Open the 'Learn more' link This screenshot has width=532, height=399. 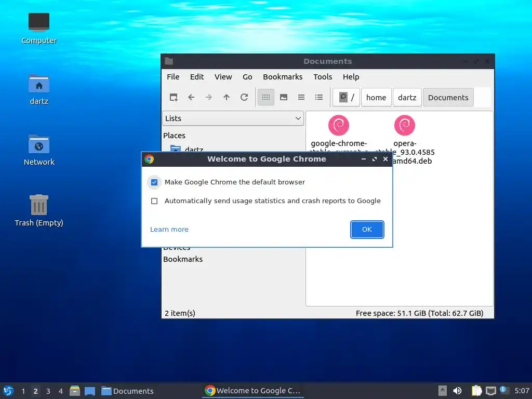169,229
